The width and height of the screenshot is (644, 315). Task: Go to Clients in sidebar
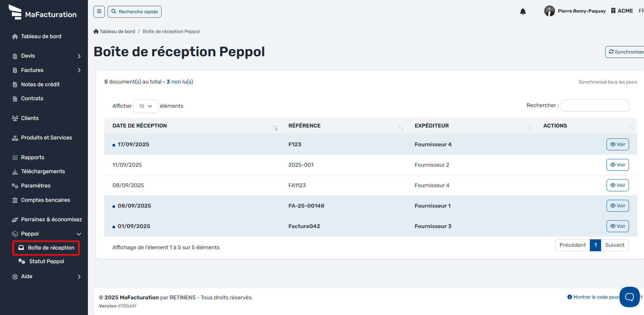30,118
